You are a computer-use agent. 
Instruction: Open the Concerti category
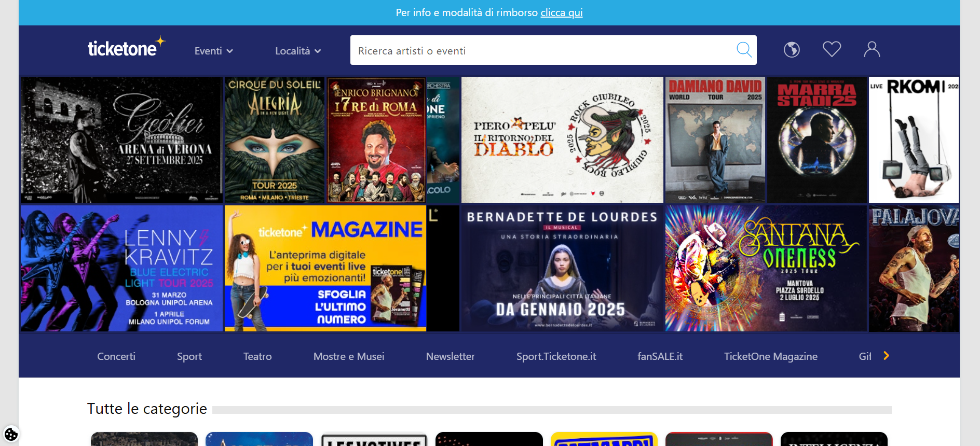pyautogui.click(x=116, y=356)
